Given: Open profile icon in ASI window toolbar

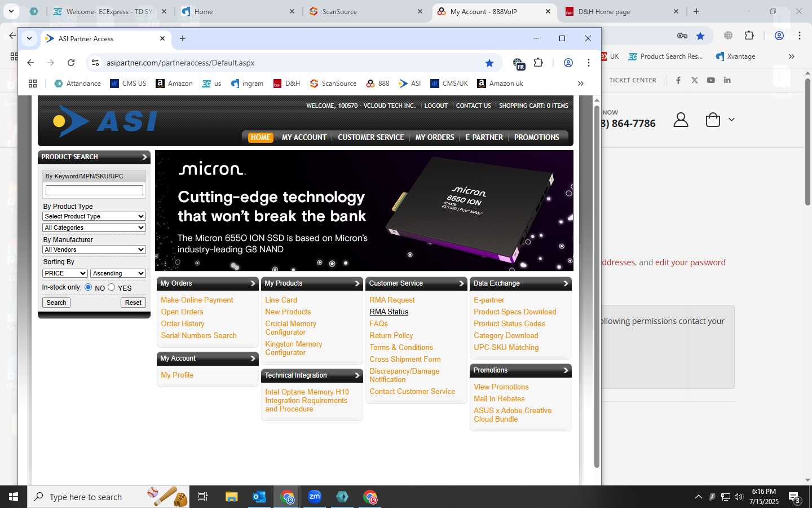Looking at the screenshot, I should (568, 63).
